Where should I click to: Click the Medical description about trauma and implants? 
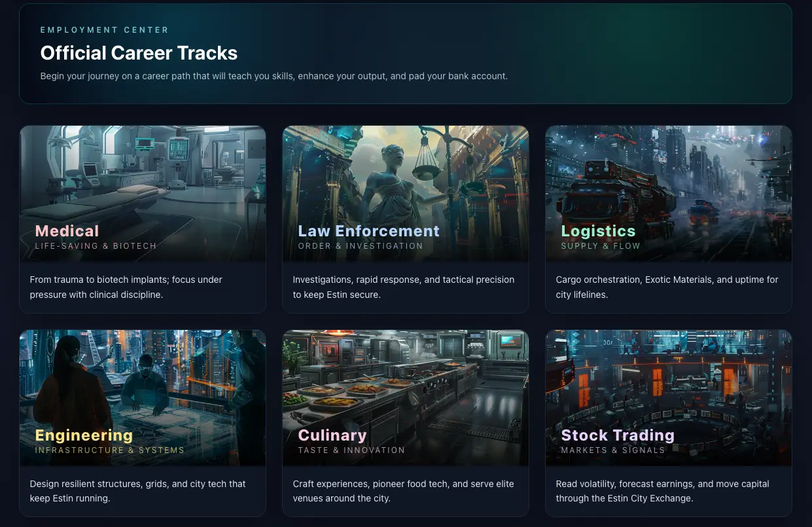126,287
